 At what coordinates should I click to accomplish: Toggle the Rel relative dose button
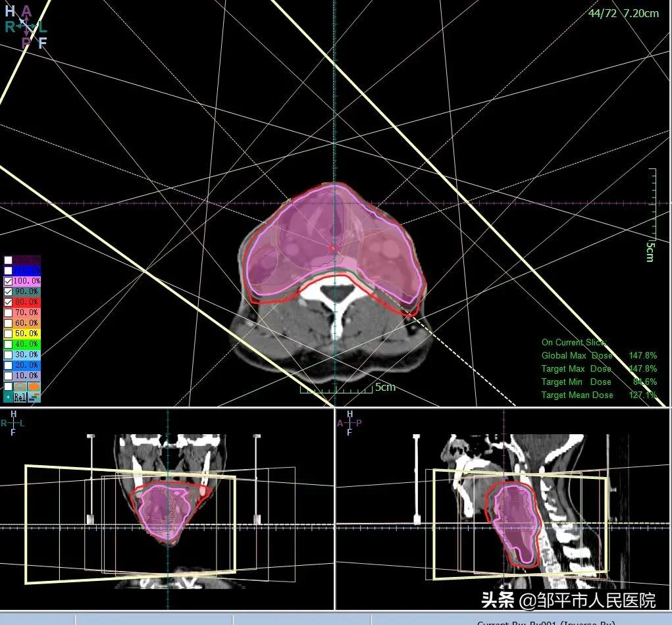20,397
